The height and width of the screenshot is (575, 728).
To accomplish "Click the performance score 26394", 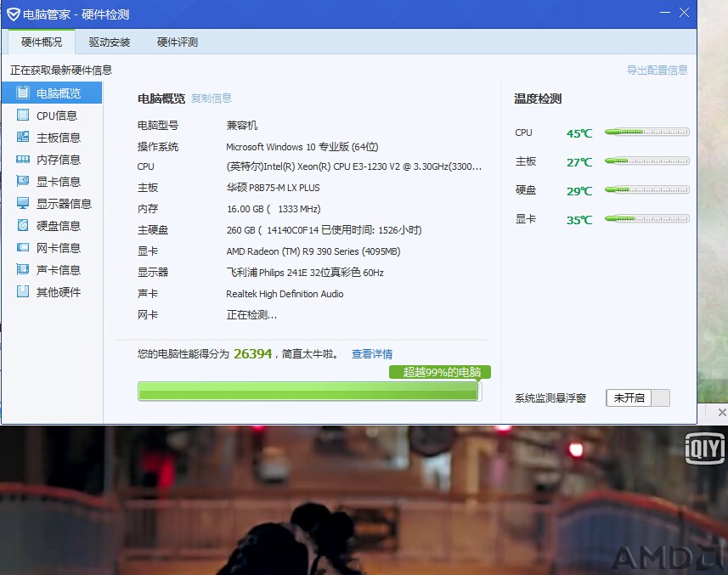I will point(252,354).
